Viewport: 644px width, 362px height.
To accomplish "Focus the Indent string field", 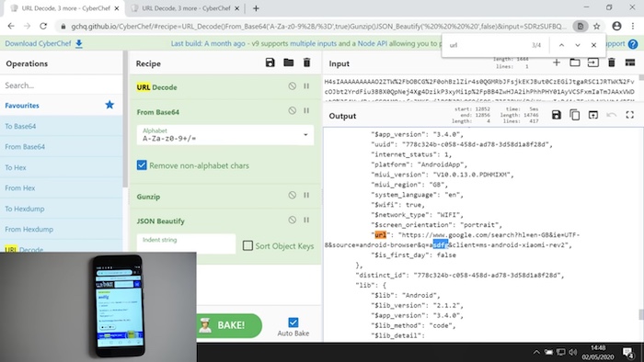I will (x=186, y=243).
